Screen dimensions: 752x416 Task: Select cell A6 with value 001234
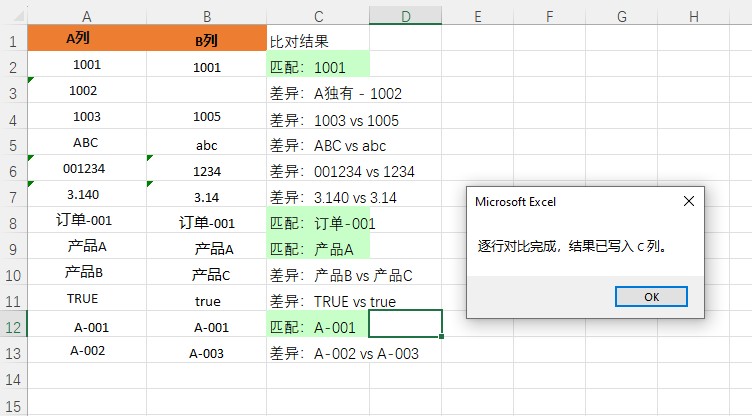[x=87, y=168]
